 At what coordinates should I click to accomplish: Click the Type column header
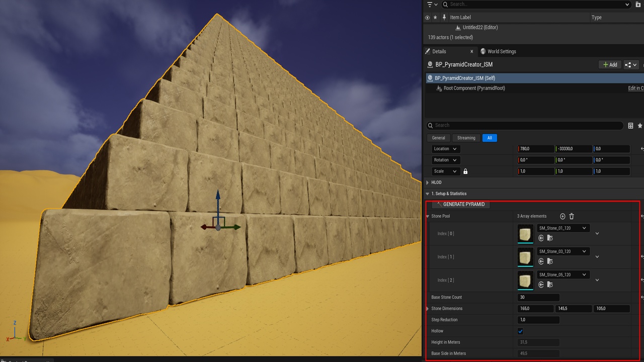(x=597, y=17)
